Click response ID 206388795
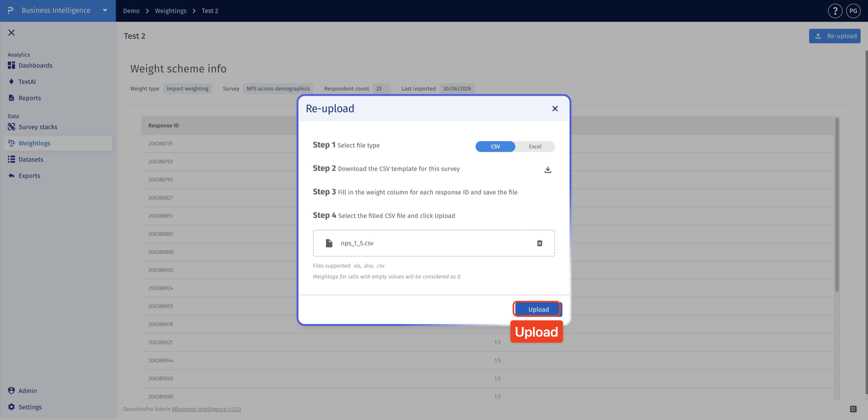Screen dimensions: 868x420 point(160,180)
